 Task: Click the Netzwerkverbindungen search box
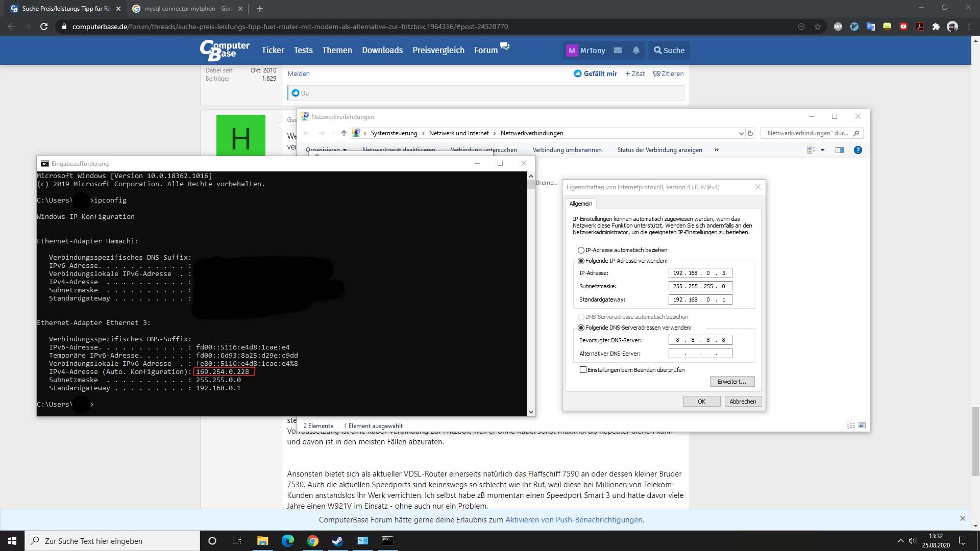[x=812, y=133]
